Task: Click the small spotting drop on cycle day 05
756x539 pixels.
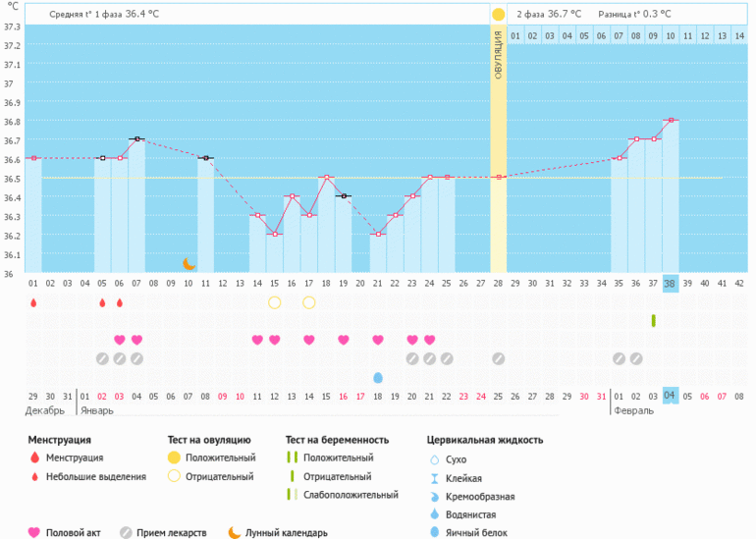Action: pyautogui.click(x=102, y=302)
